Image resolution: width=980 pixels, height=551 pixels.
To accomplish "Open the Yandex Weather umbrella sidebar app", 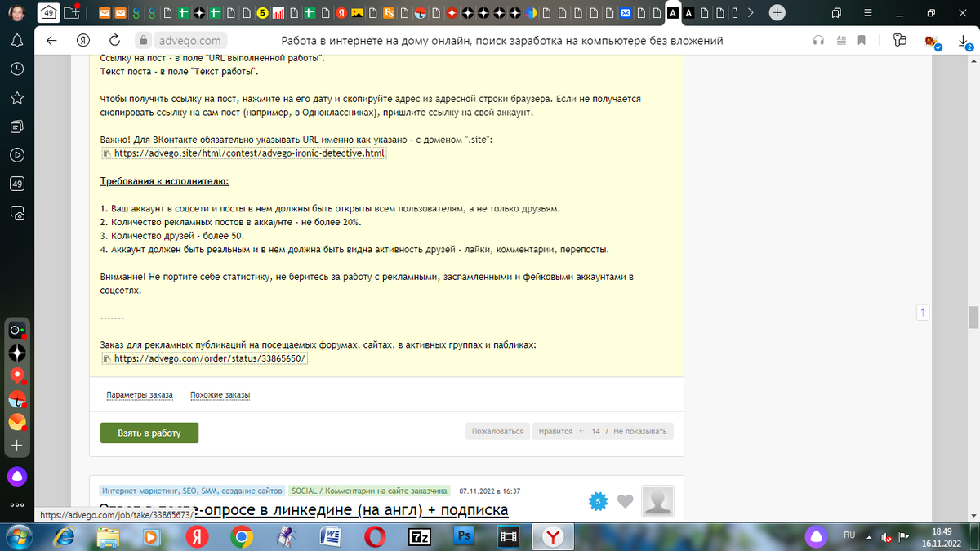I will [17, 400].
